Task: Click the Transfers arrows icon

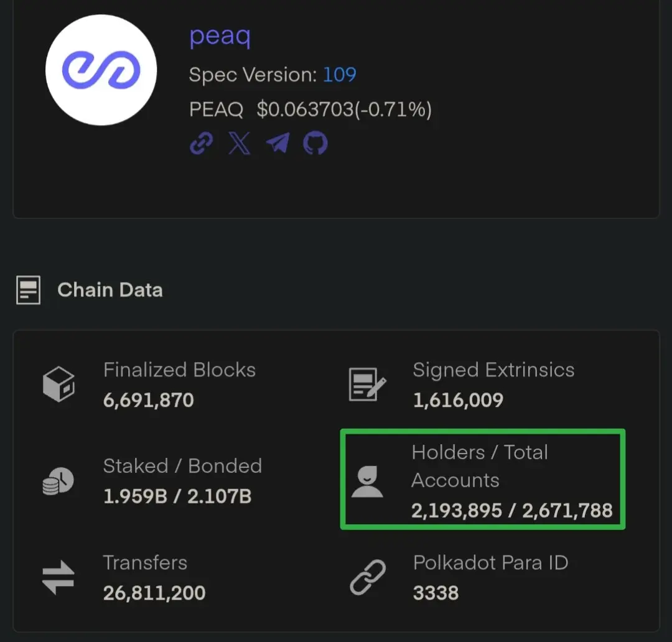Action: click(x=58, y=577)
